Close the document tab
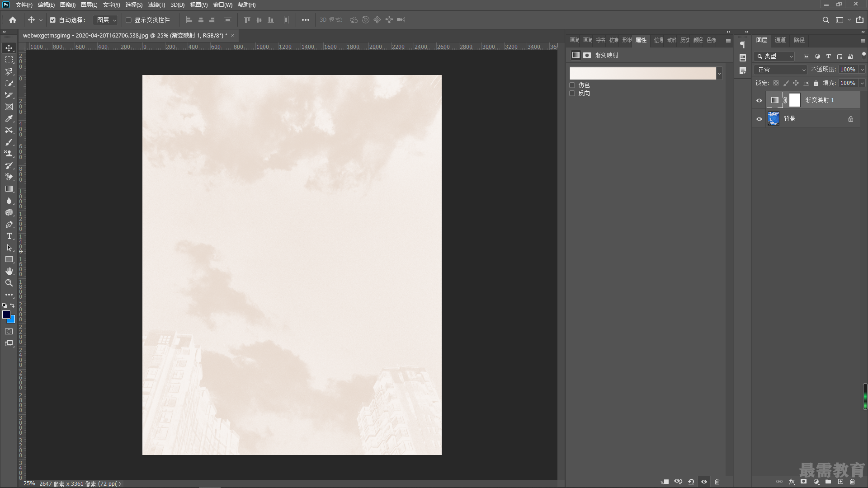The height and width of the screenshot is (488, 868). coord(232,36)
